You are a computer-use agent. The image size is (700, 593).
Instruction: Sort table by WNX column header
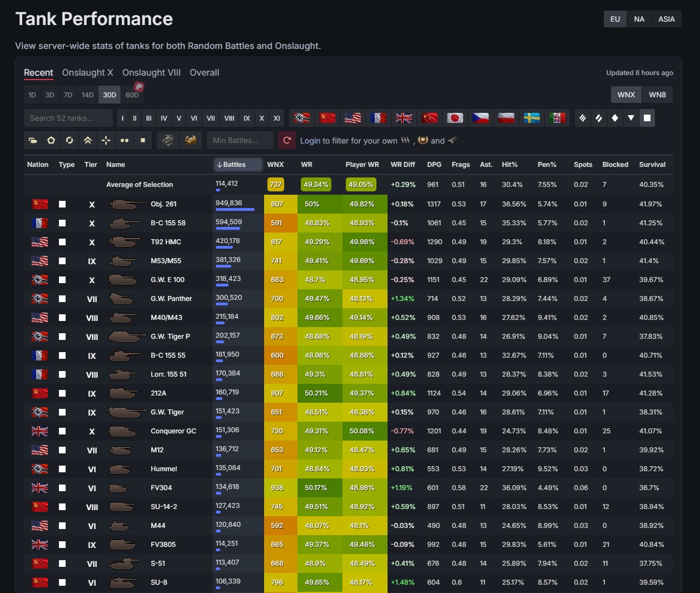pyautogui.click(x=275, y=165)
